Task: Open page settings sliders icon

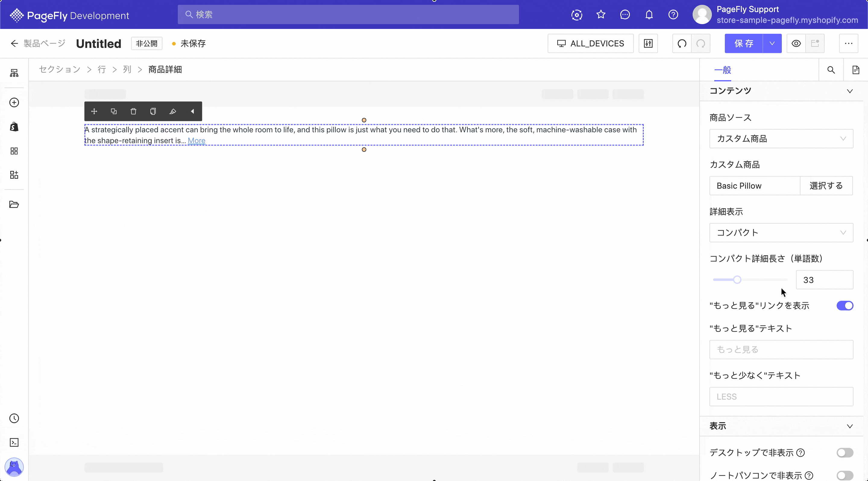Action: [x=648, y=43]
